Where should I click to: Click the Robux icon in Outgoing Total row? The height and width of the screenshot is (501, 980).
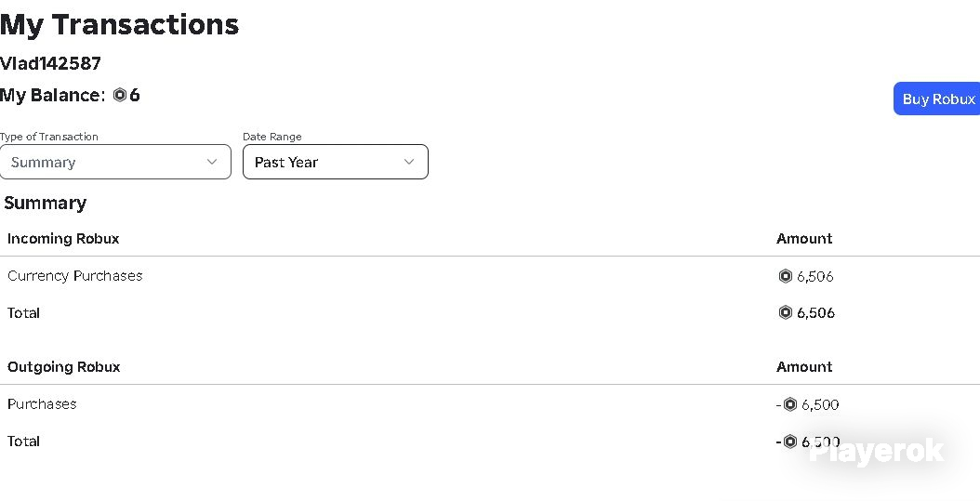click(790, 442)
